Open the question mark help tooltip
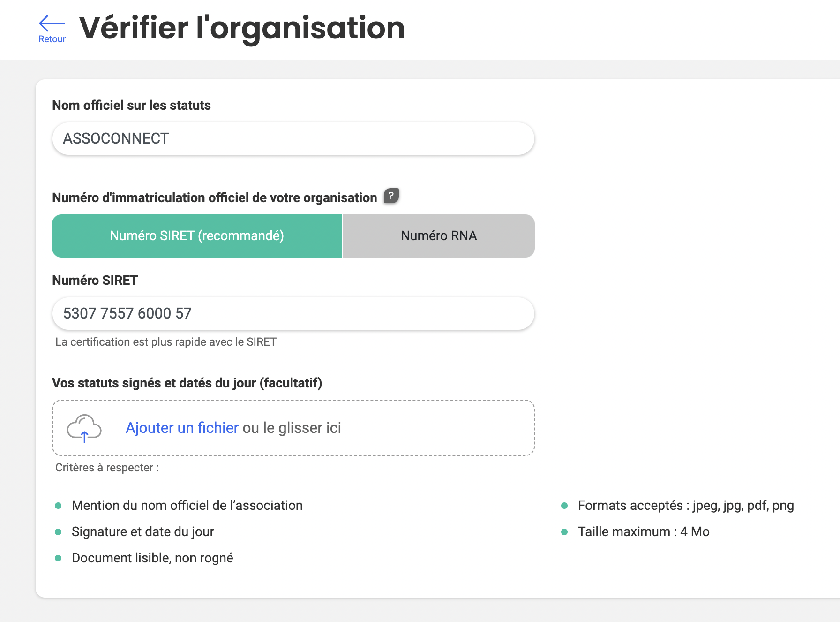The height and width of the screenshot is (622, 840). pyautogui.click(x=391, y=196)
